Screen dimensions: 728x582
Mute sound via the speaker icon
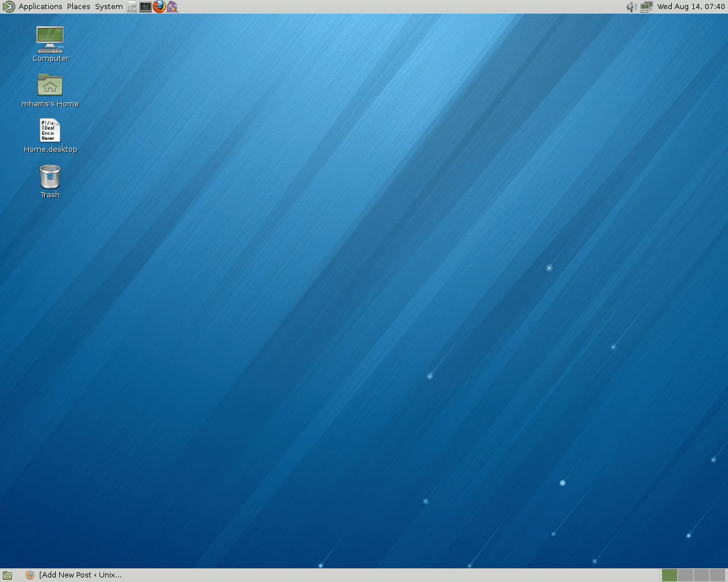pyautogui.click(x=631, y=7)
